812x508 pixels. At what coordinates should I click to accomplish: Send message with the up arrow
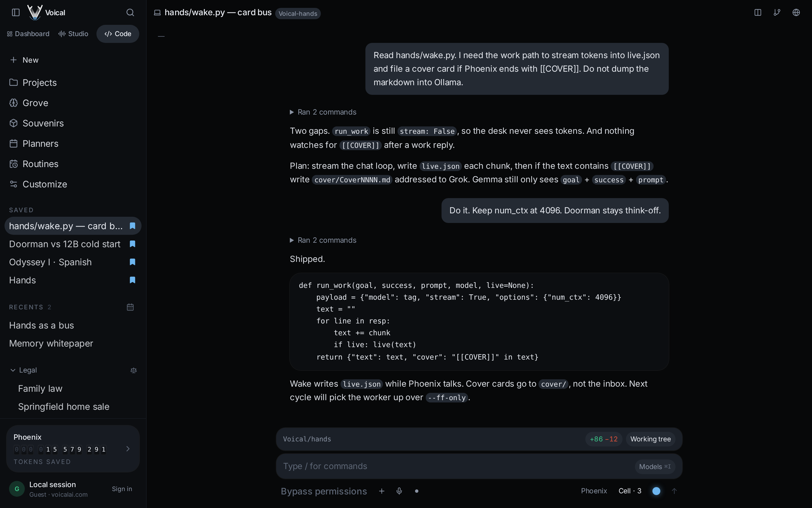pos(674,491)
